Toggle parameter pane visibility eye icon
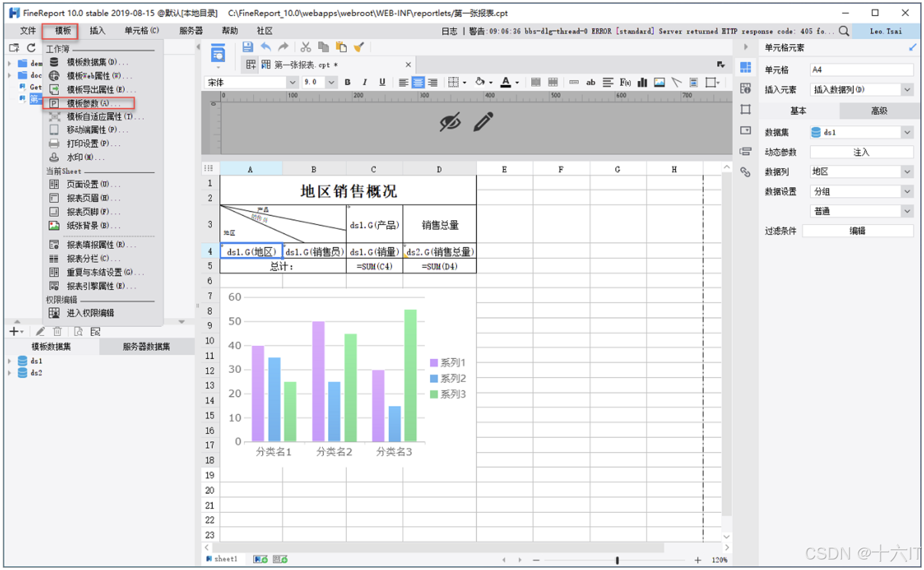 (x=450, y=122)
